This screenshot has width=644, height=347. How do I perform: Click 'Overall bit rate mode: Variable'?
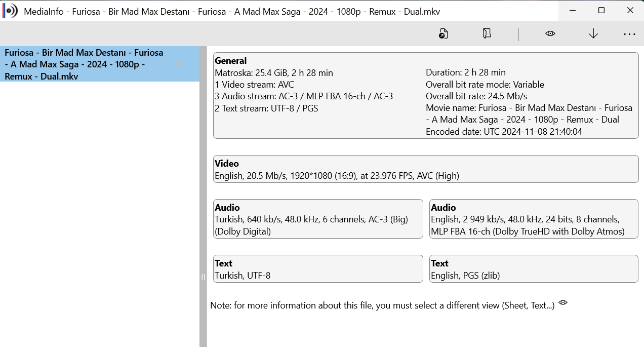point(485,85)
